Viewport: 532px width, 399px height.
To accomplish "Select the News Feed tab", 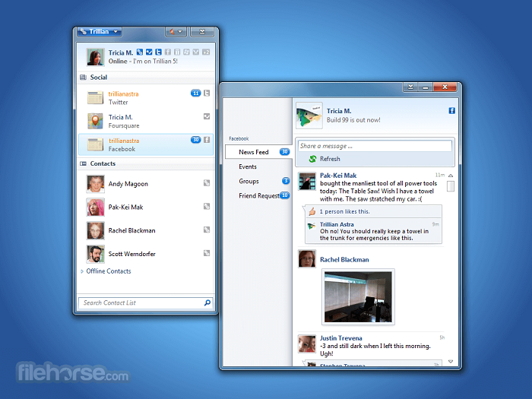I will [253, 152].
